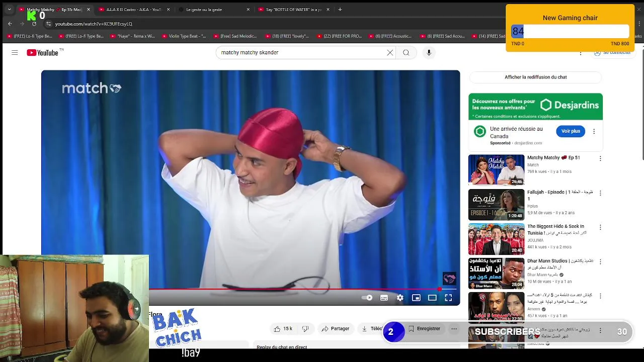Toggle autoplay in the video player

(x=367, y=298)
